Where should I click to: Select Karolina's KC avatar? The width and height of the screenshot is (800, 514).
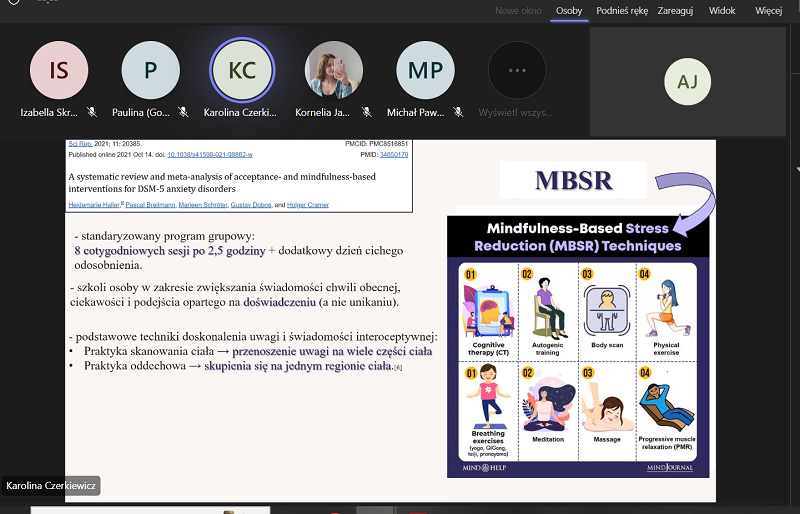[x=241, y=70]
